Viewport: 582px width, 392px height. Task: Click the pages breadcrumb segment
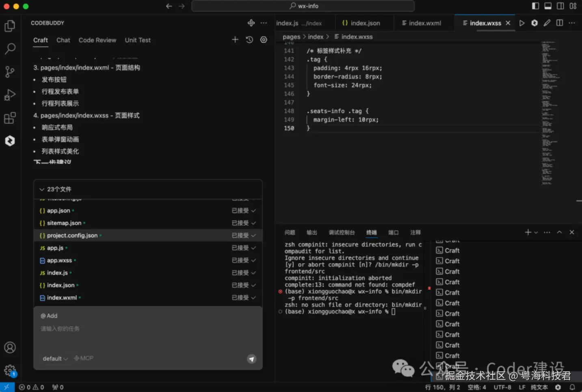pos(292,37)
